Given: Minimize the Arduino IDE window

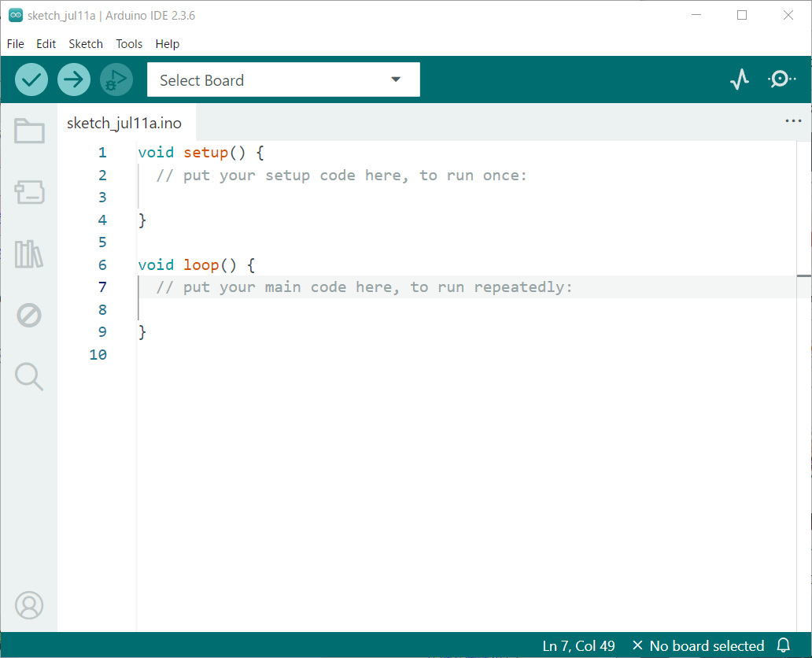Looking at the screenshot, I should [696, 15].
